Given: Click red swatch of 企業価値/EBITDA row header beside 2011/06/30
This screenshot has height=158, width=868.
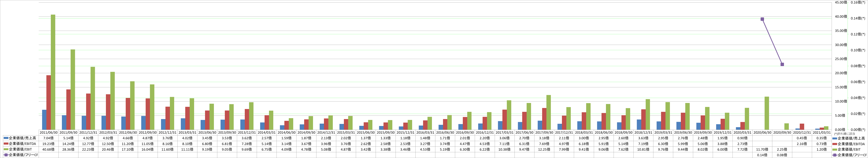Looking at the screenshot, I should pos(6,144).
